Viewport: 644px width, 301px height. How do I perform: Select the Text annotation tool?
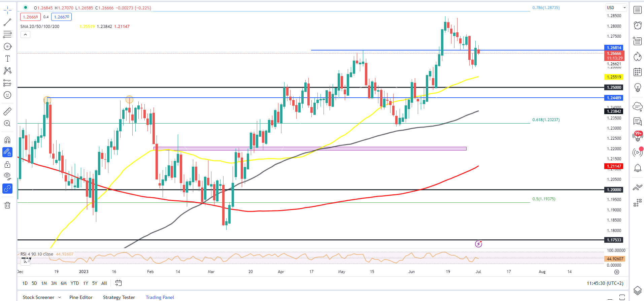[7, 59]
